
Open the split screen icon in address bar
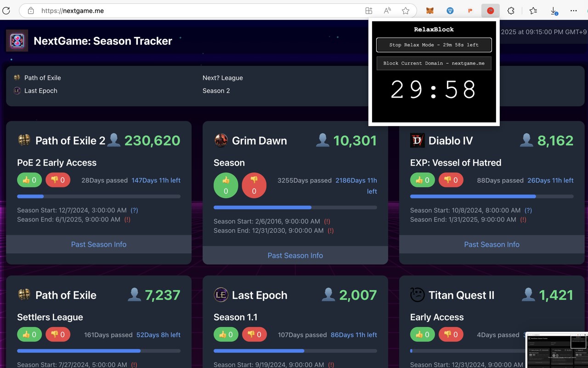pyautogui.click(x=368, y=11)
